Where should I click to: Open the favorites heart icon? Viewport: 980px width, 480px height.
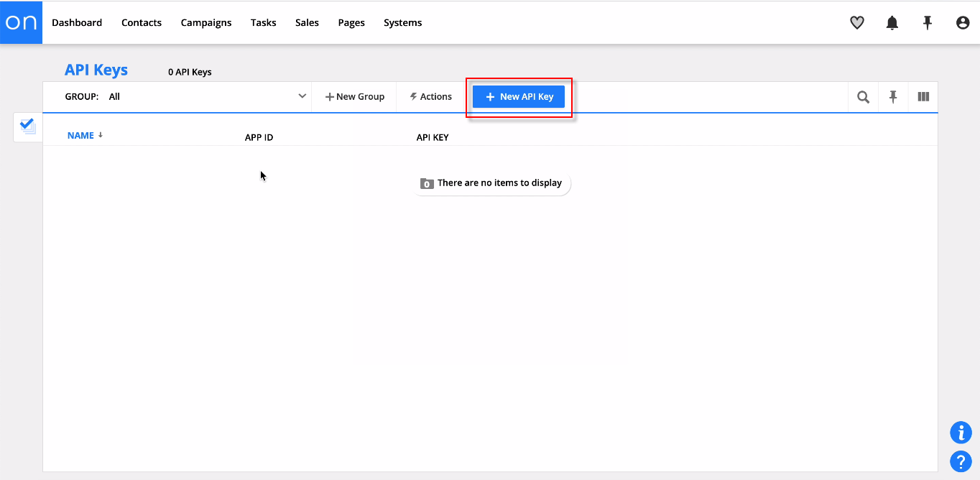(x=857, y=23)
